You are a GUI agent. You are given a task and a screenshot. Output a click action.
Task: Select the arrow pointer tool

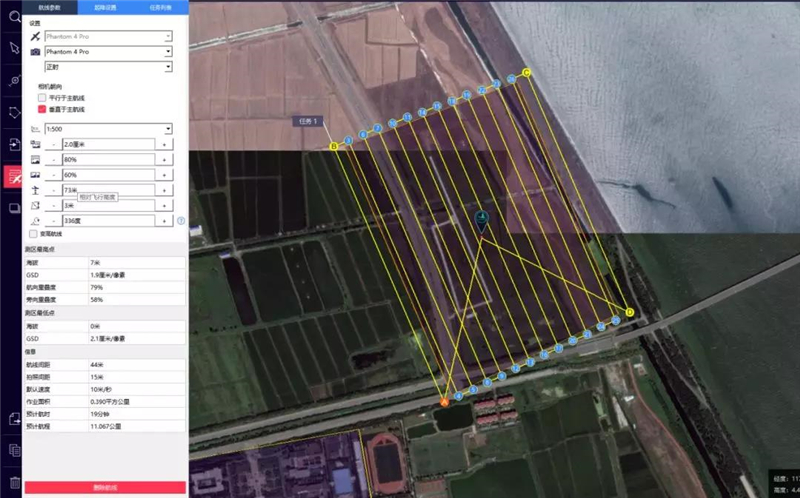pyautogui.click(x=14, y=48)
